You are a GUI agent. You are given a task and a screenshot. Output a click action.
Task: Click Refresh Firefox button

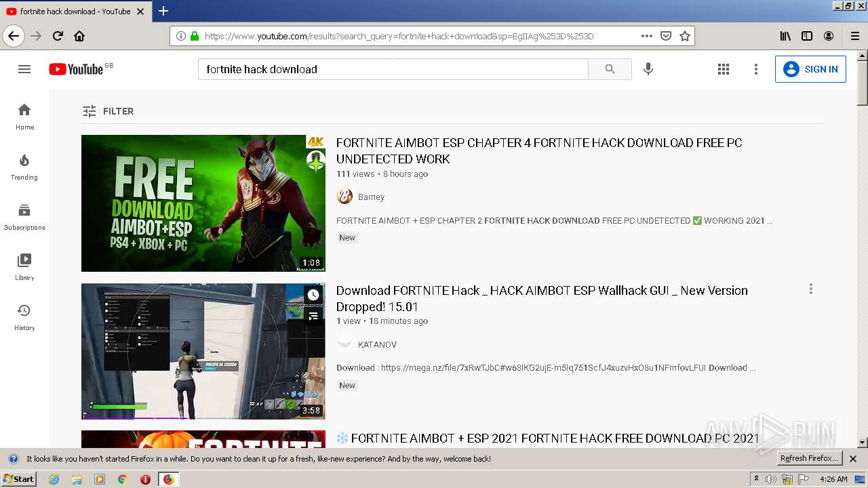[x=809, y=459]
